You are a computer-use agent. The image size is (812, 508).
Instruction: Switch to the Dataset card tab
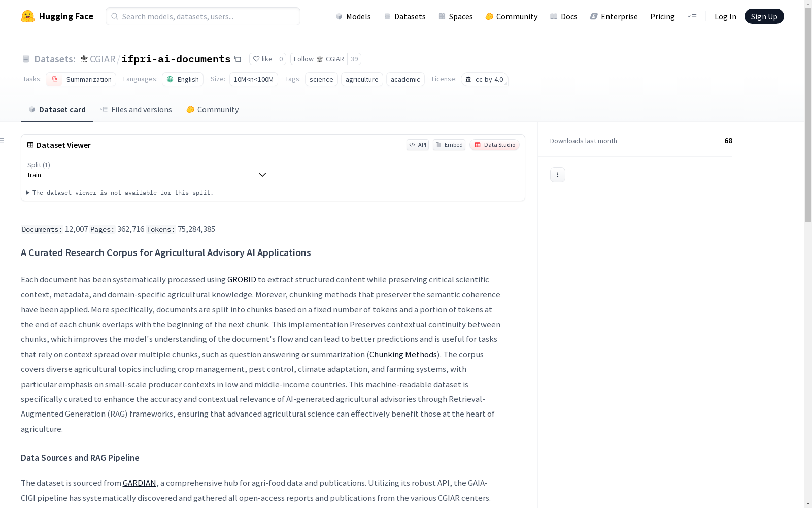coord(57,110)
